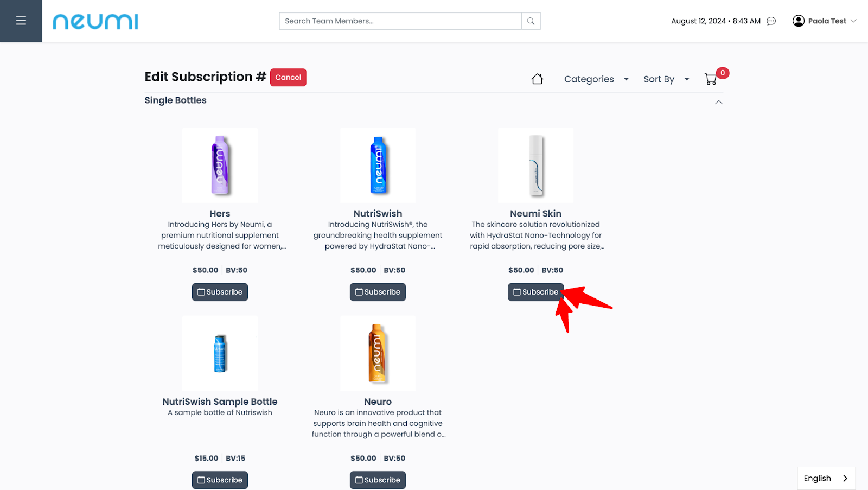The height and width of the screenshot is (490, 868).
Task: Click the Search Team Members field
Action: click(x=400, y=21)
